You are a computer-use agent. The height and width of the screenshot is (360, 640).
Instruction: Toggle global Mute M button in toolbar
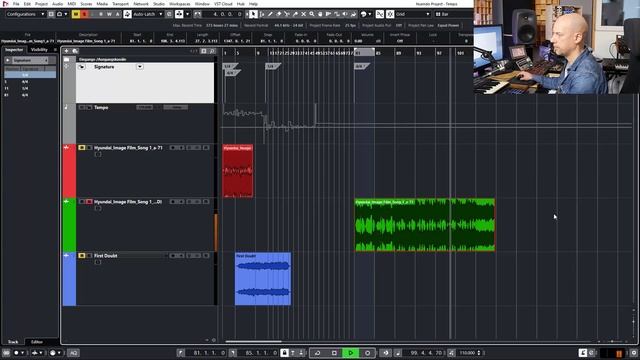tap(76, 14)
